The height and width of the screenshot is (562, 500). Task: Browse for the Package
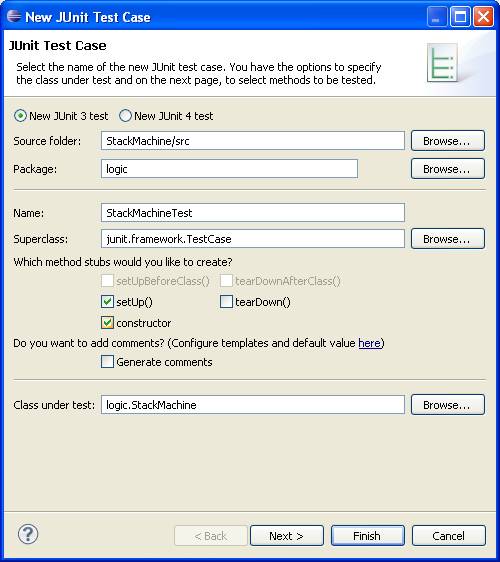(448, 169)
